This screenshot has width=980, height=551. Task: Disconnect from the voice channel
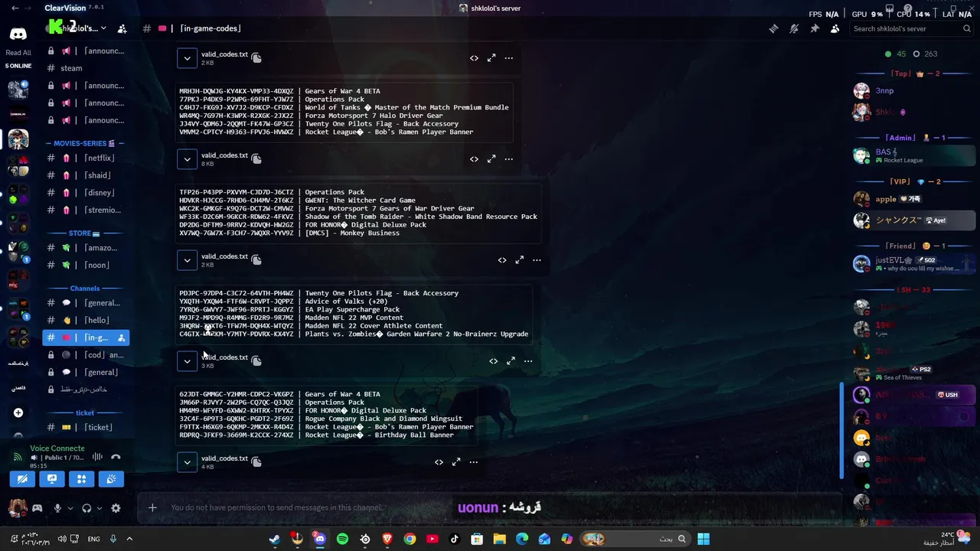click(116, 457)
